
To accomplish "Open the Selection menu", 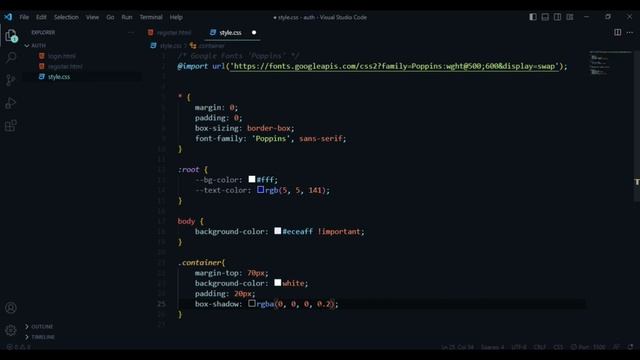I will coord(66,17).
